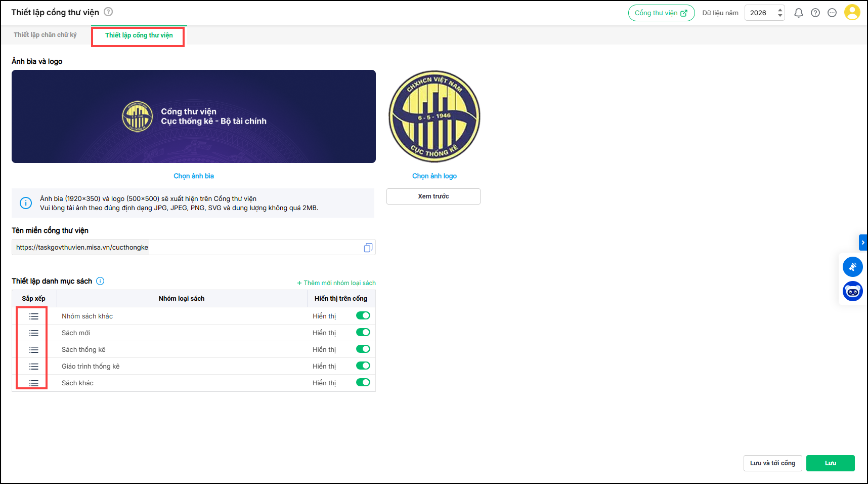The image size is (868, 484).
Task: Click Chọn ảnh logo link
Action: pos(435,176)
